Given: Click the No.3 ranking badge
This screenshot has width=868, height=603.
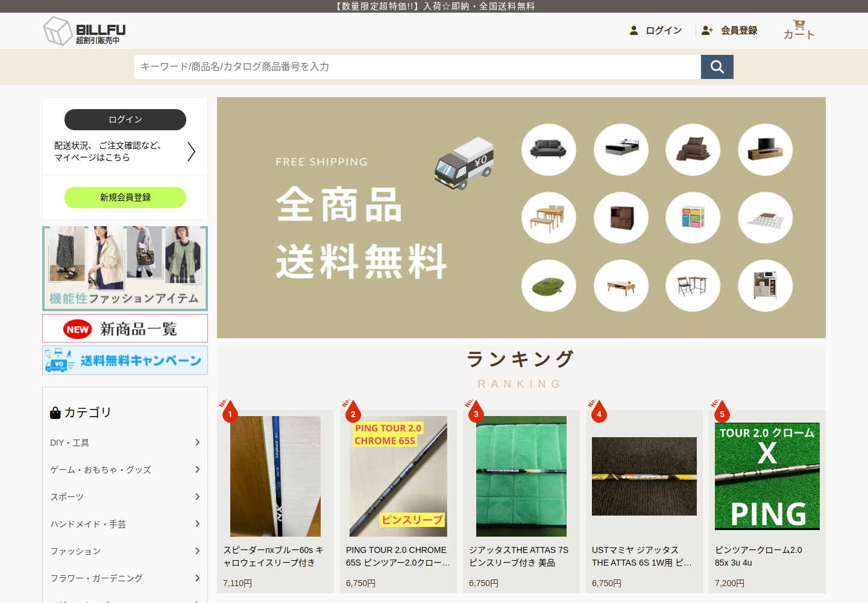Looking at the screenshot, I should tap(475, 412).
